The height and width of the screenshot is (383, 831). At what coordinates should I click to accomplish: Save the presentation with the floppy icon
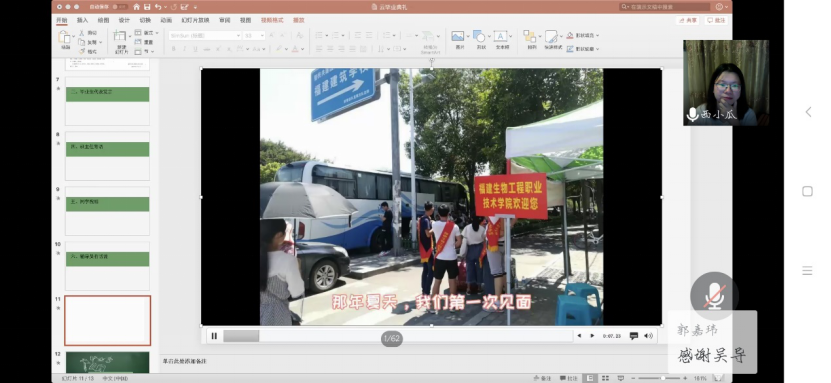tap(147, 7)
